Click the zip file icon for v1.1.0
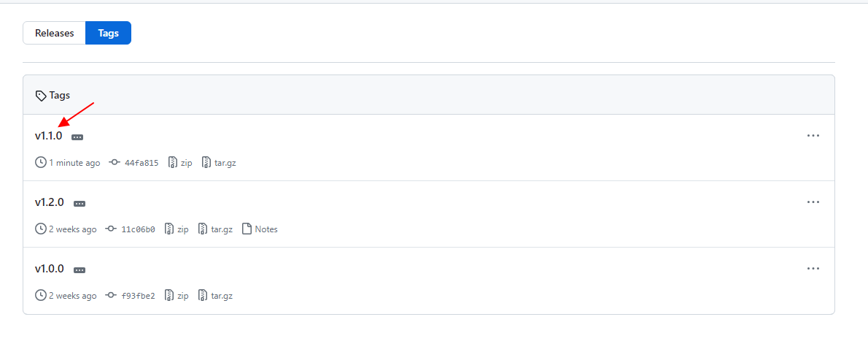Image resolution: width=868 pixels, height=344 pixels. point(173,162)
